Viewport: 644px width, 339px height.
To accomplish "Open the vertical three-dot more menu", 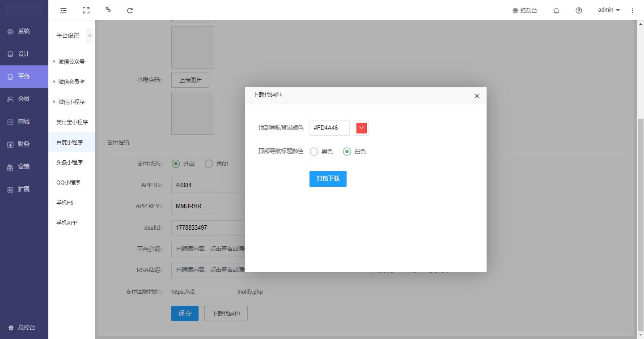I will coord(632,10).
